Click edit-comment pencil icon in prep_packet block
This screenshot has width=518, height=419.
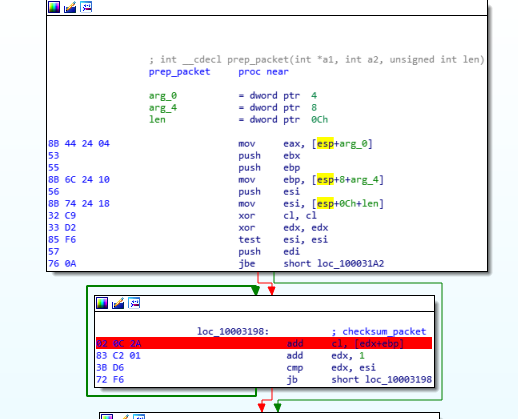pyautogui.click(x=70, y=7)
